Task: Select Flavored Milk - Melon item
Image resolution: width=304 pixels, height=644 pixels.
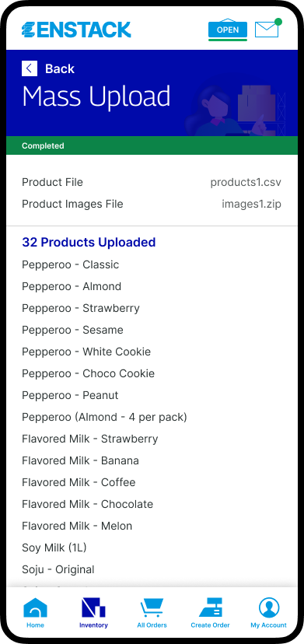Action: pos(77,526)
